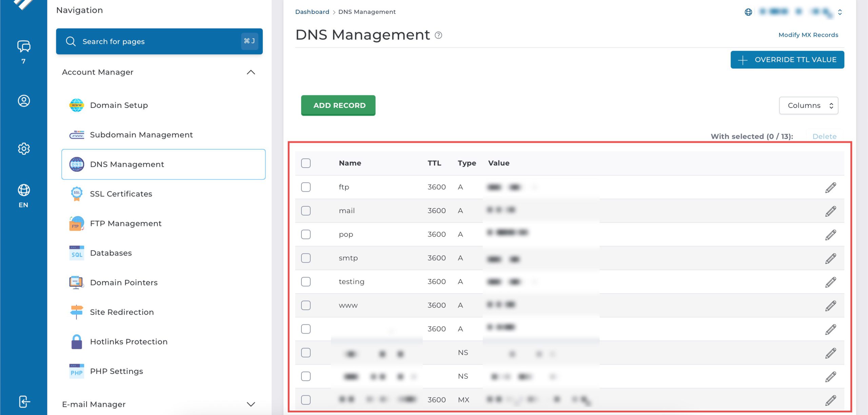The width and height of the screenshot is (868, 415).
Task: Edit the MX record using pencil icon
Action: click(830, 400)
